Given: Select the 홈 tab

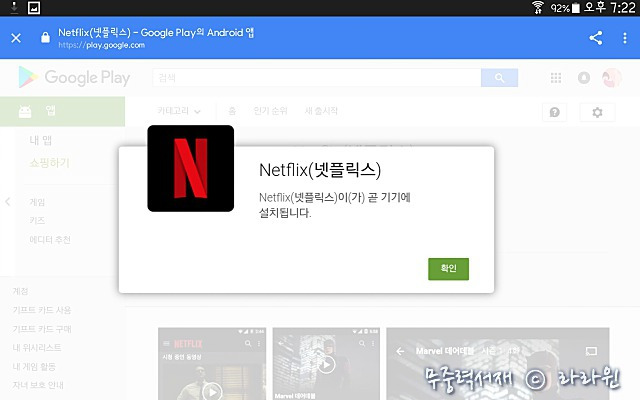Looking at the screenshot, I should click(232, 111).
